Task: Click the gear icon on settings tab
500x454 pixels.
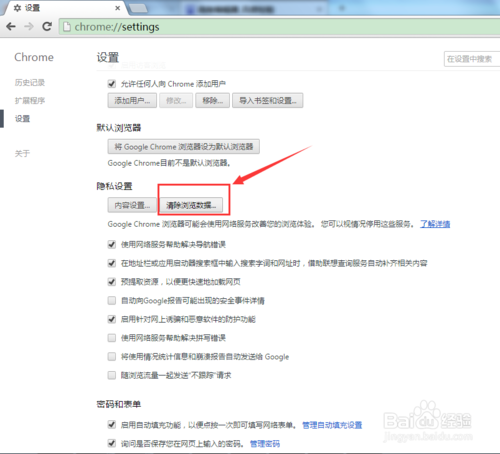Action: pos(17,8)
